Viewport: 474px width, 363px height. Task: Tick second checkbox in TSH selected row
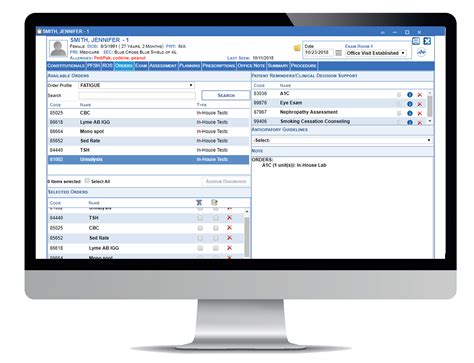216,218
